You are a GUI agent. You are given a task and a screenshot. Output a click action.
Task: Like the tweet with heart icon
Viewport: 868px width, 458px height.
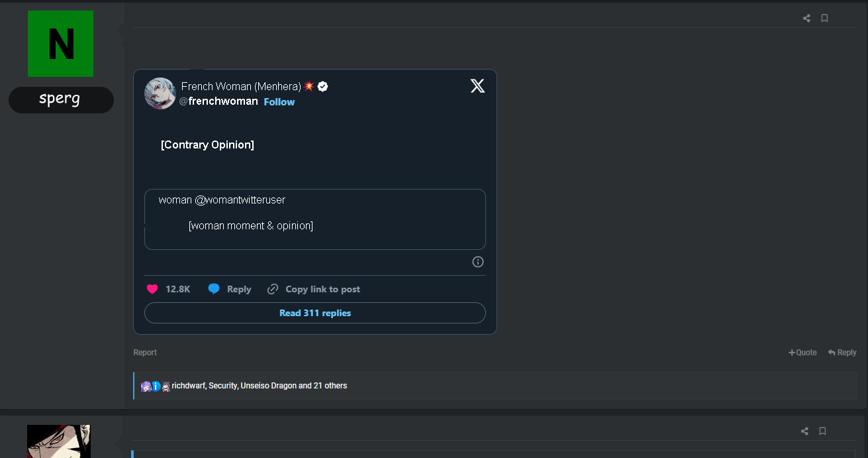152,289
